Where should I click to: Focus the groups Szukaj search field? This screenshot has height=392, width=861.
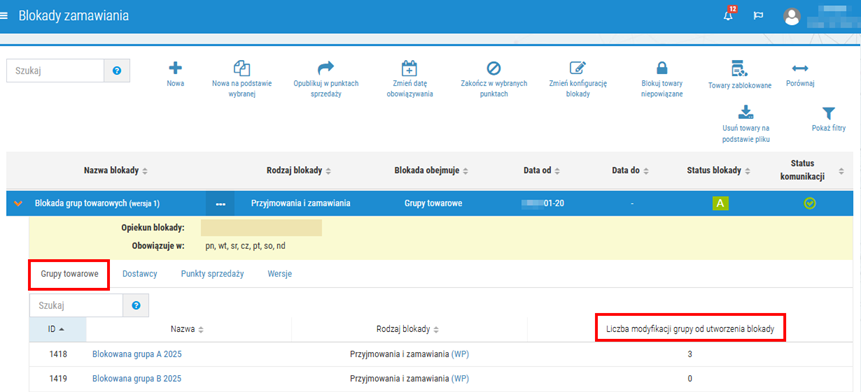click(76, 306)
